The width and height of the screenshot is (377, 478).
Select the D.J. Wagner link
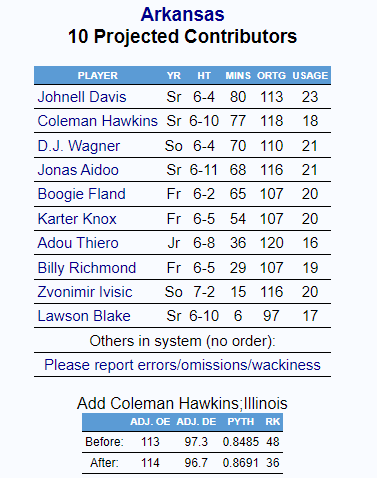pos(79,146)
